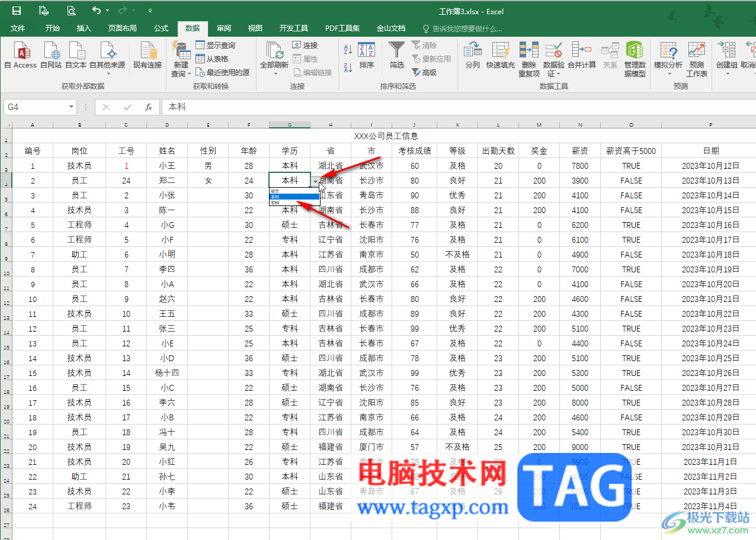Switch to the Home (开始) tab
The width and height of the screenshot is (756, 540).
[53, 28]
